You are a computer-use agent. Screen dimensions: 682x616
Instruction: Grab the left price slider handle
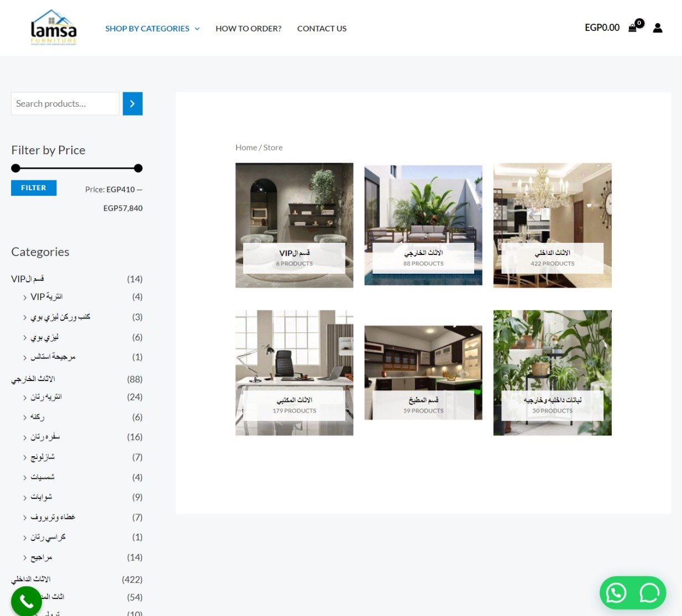point(15,168)
